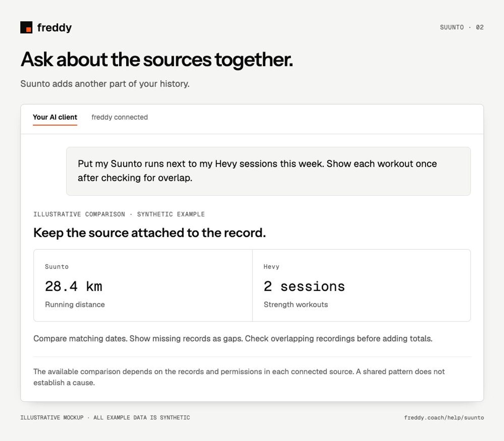Select the Strength workouts label
Viewport: 504px width, 441px height.
coord(296,305)
